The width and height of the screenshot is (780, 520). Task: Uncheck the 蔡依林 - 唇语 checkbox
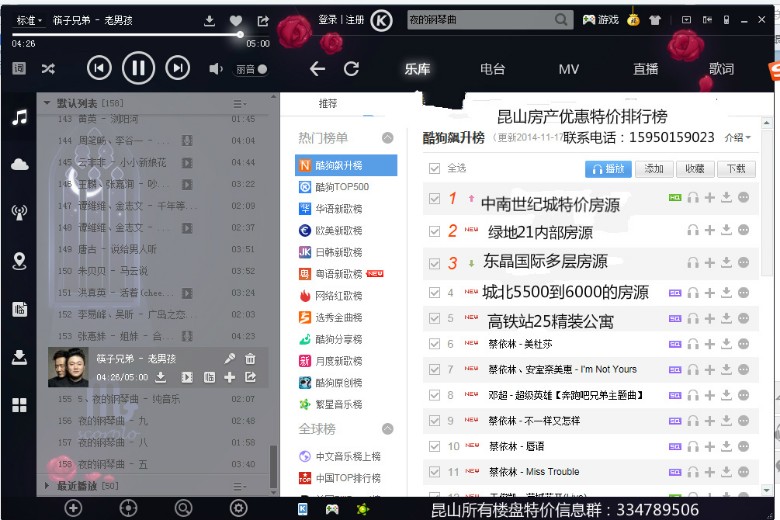coord(434,446)
